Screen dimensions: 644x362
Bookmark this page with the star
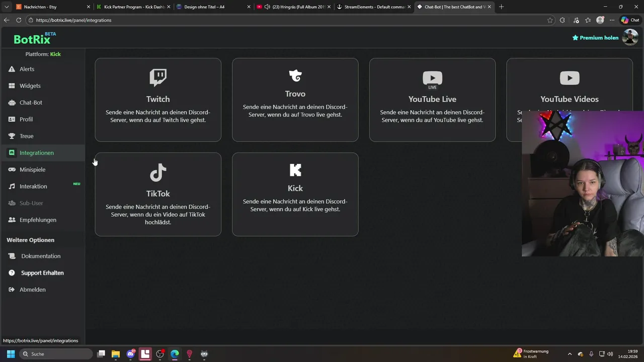click(550, 20)
